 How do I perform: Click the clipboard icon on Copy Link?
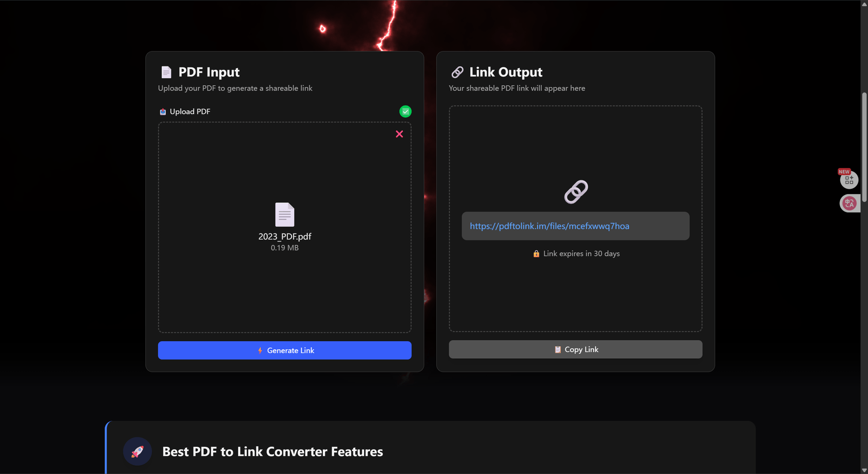pos(557,350)
